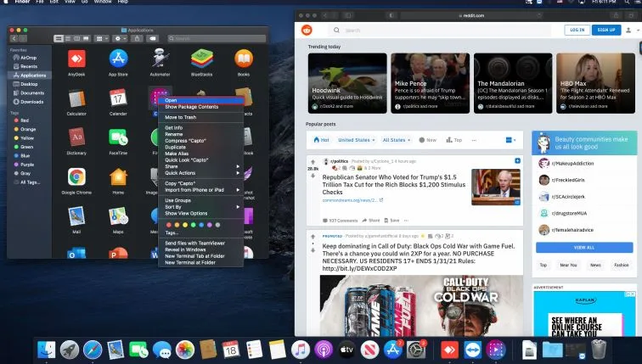Open Photos app from the Dock
This screenshot has height=364, width=642.
[184, 350]
